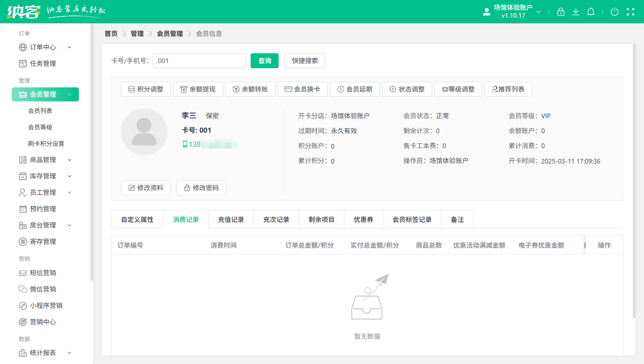This screenshot has width=644, height=364.
Task: Click the download icon in header
Action: (576, 12)
